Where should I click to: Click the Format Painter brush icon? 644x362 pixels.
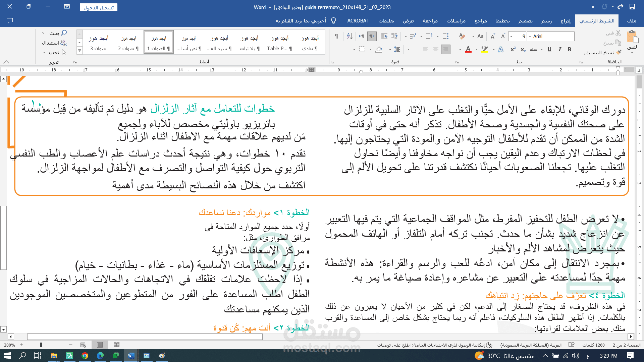619,52
